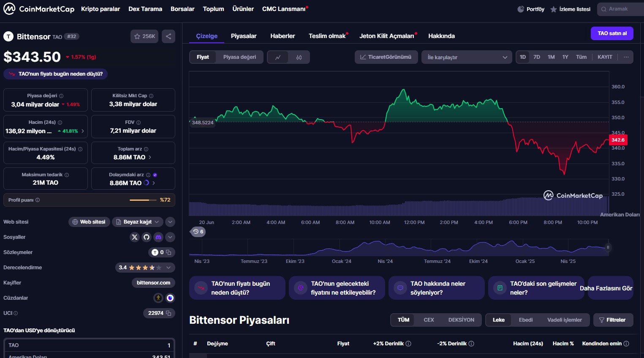The height and width of the screenshot is (358, 644).
Task: Click the info icon beside FDV
Action: click(139, 123)
